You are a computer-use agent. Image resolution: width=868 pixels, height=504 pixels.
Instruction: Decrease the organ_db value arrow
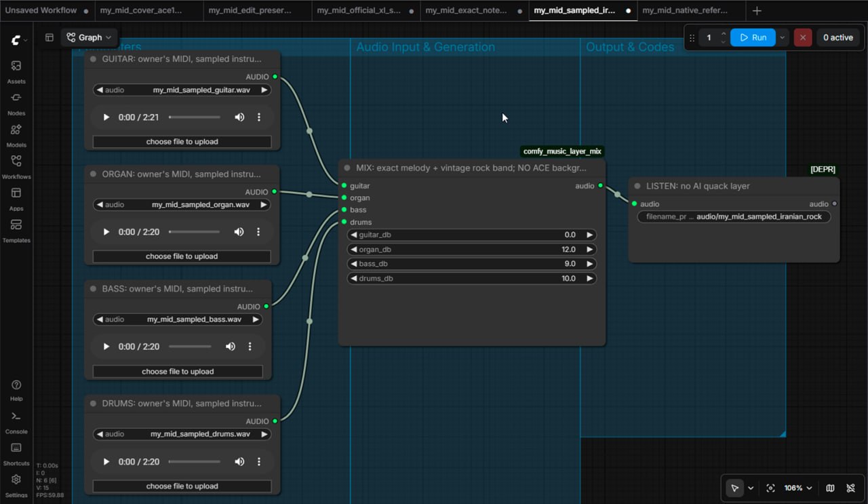(353, 250)
